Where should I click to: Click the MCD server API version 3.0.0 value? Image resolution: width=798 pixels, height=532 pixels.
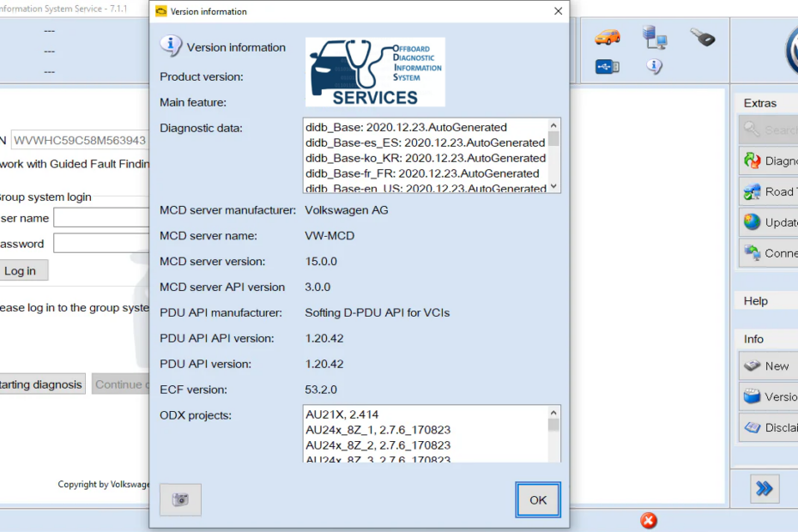pos(317,287)
